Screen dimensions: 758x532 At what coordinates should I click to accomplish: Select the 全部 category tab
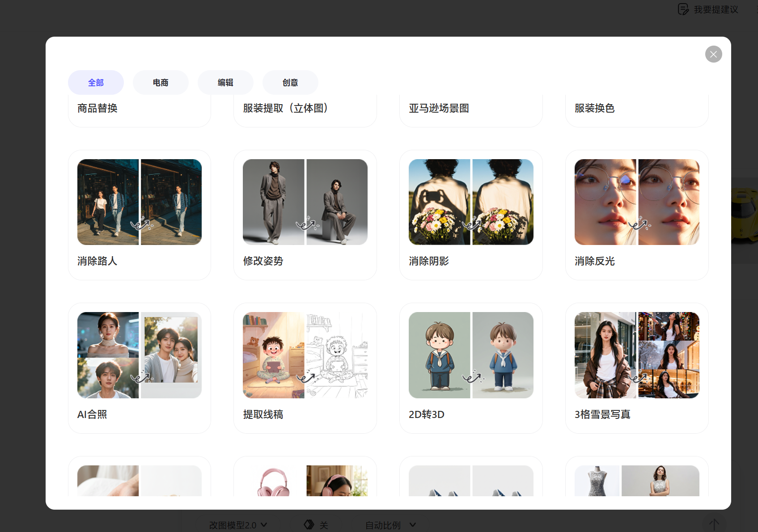tap(96, 83)
